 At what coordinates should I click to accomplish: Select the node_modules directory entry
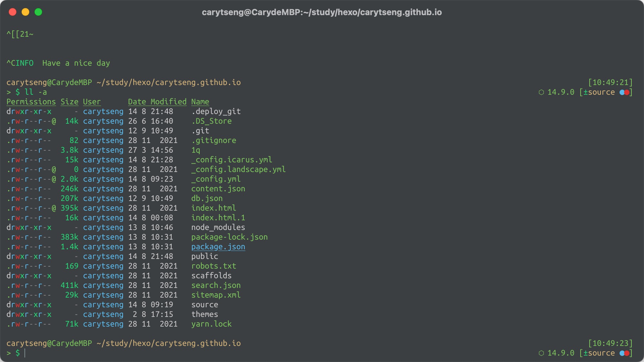pos(218,228)
